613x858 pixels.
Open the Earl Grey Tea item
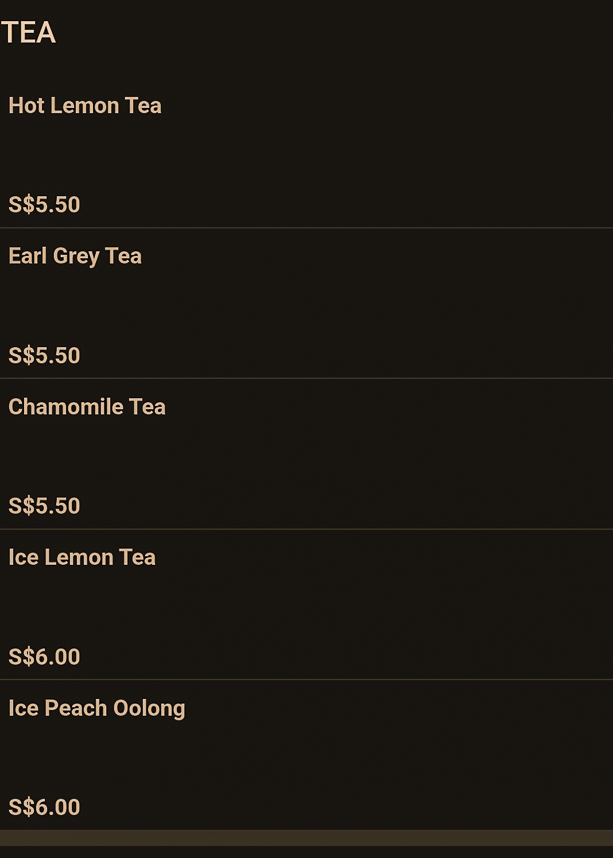[x=75, y=256]
